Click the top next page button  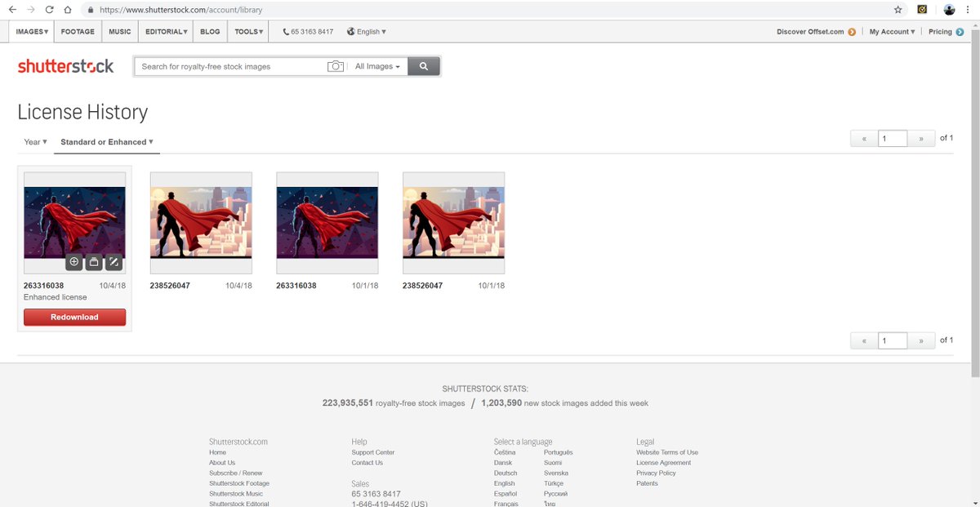(x=921, y=138)
